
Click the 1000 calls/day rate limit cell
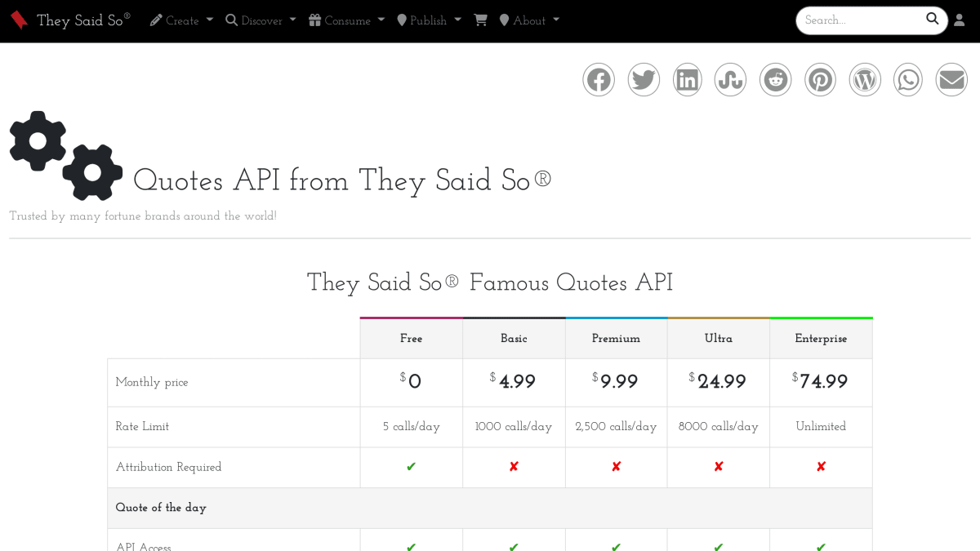pyautogui.click(x=514, y=427)
